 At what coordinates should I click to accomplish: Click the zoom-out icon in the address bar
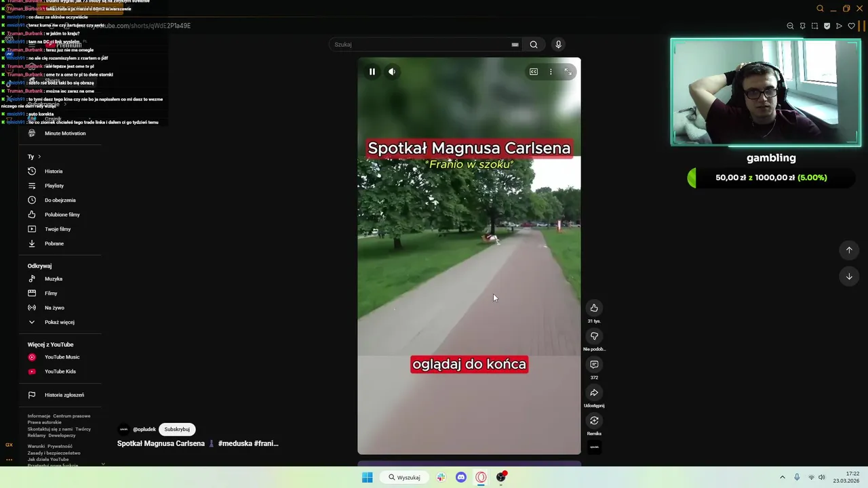point(790,26)
